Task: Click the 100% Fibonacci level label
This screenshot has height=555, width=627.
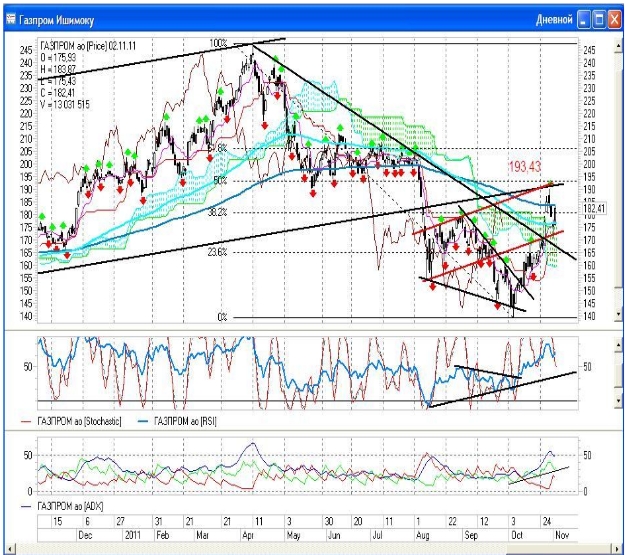Action: click(218, 43)
